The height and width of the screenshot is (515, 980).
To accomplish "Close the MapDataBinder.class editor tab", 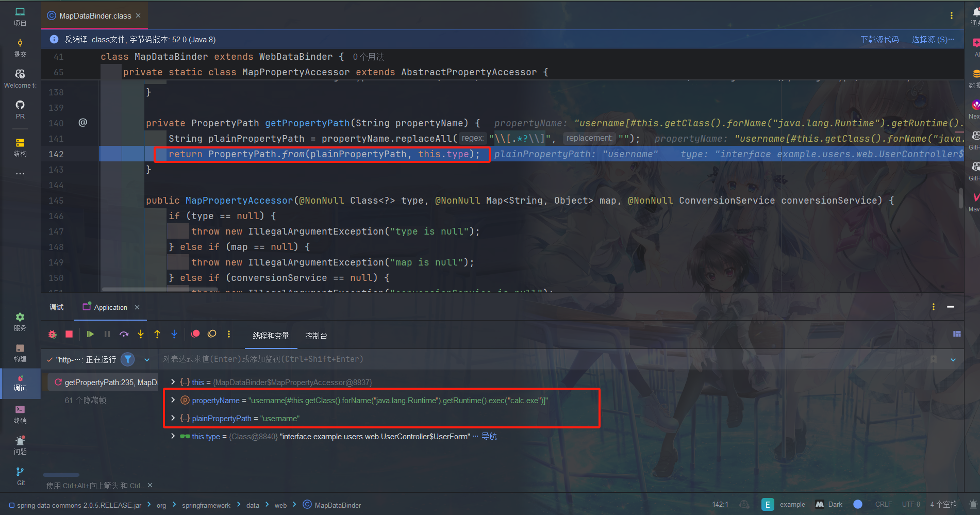I will (138, 16).
